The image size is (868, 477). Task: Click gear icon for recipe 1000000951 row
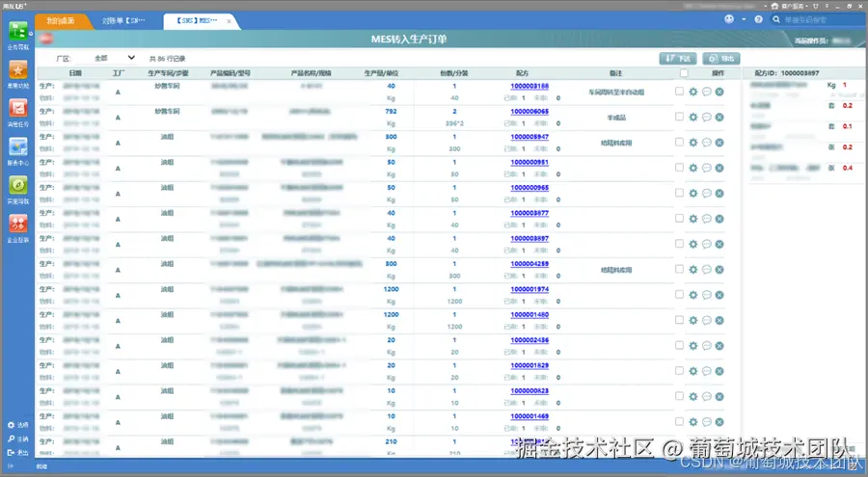click(x=693, y=169)
